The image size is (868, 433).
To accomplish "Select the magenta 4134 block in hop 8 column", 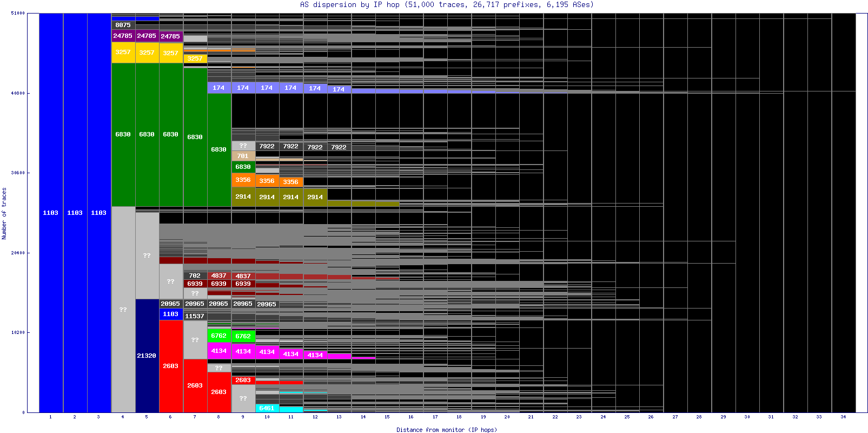I will 218,351.
